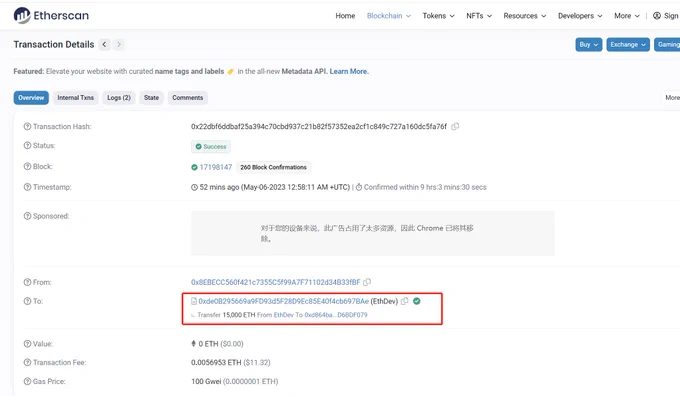Click help icon beside Block
The height and width of the screenshot is (396, 680).
point(27,166)
